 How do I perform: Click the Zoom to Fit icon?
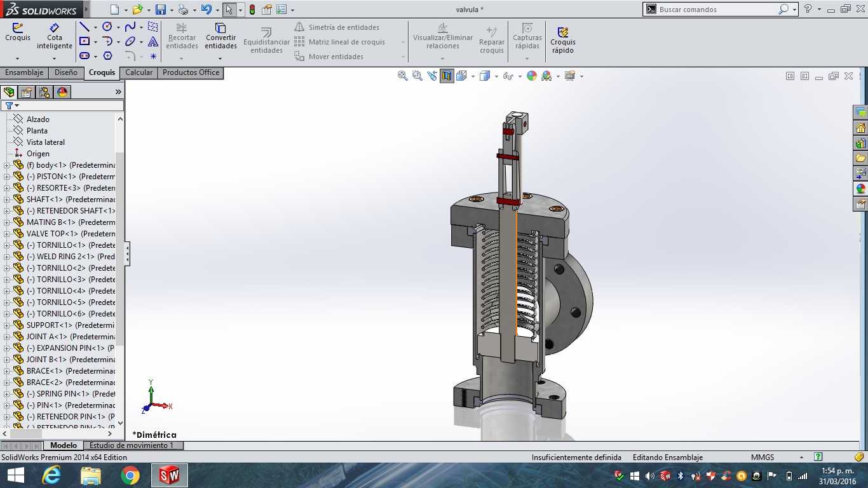coord(402,76)
